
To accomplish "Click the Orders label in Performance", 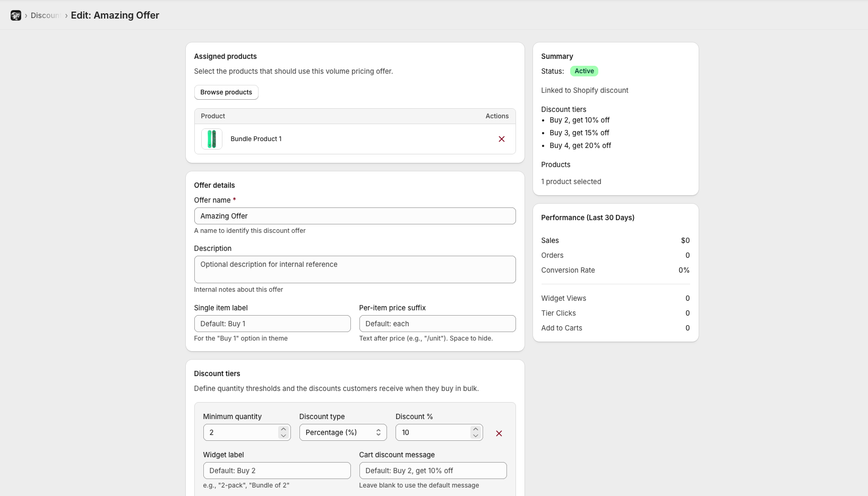I will click(x=552, y=255).
